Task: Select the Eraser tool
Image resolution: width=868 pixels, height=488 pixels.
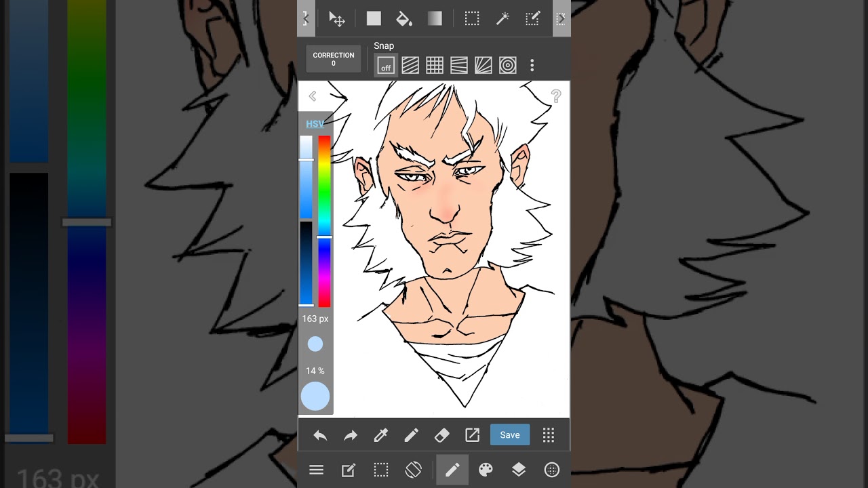Action: tap(441, 436)
